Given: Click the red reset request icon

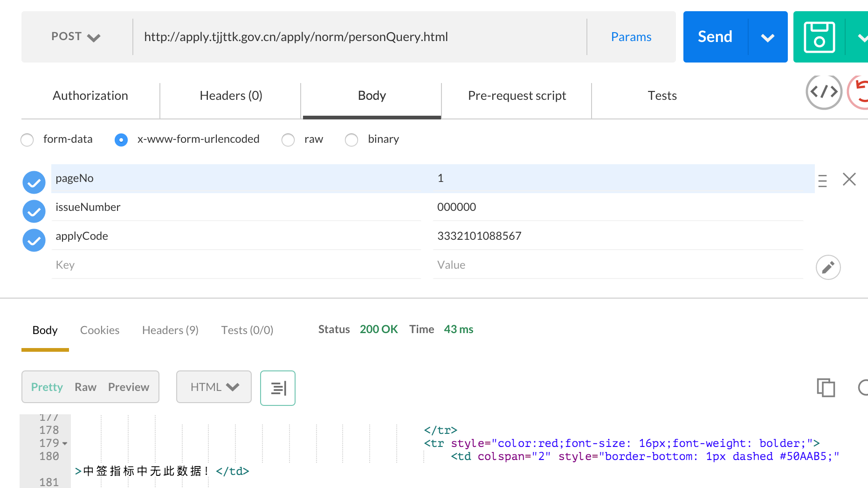Looking at the screenshot, I should pyautogui.click(x=859, y=92).
